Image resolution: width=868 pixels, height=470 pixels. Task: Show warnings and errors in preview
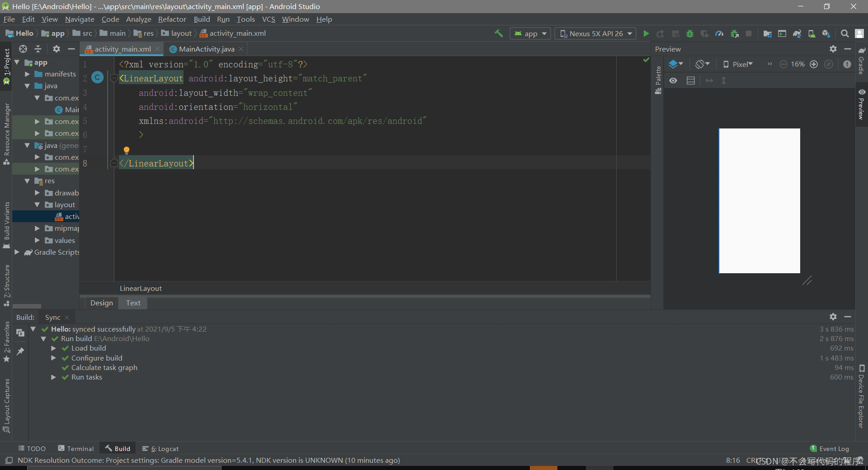point(847,64)
